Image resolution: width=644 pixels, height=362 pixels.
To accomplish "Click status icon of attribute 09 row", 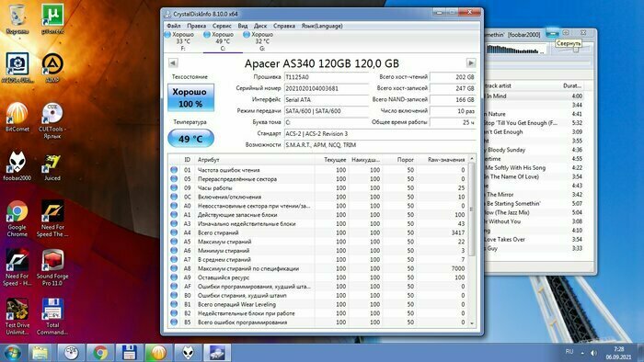I will [174, 187].
